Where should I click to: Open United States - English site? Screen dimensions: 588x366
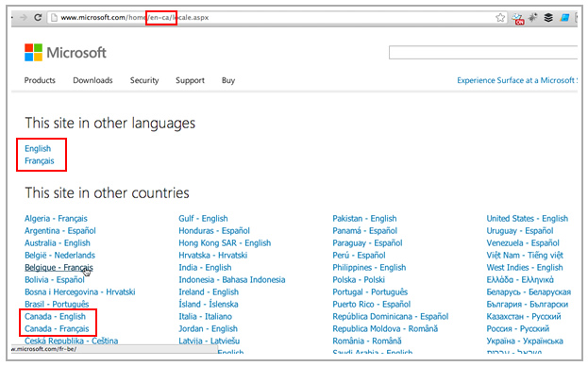(528, 219)
